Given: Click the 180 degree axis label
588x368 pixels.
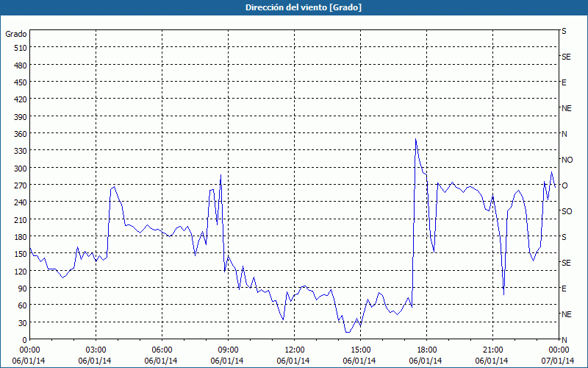Looking at the screenshot, I should tap(21, 237).
